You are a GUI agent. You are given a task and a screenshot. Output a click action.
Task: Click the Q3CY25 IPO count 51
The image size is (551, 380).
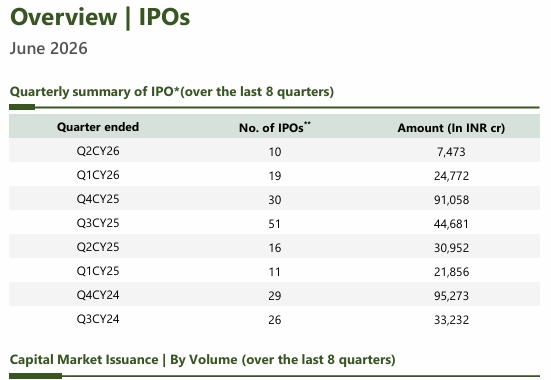click(x=274, y=224)
